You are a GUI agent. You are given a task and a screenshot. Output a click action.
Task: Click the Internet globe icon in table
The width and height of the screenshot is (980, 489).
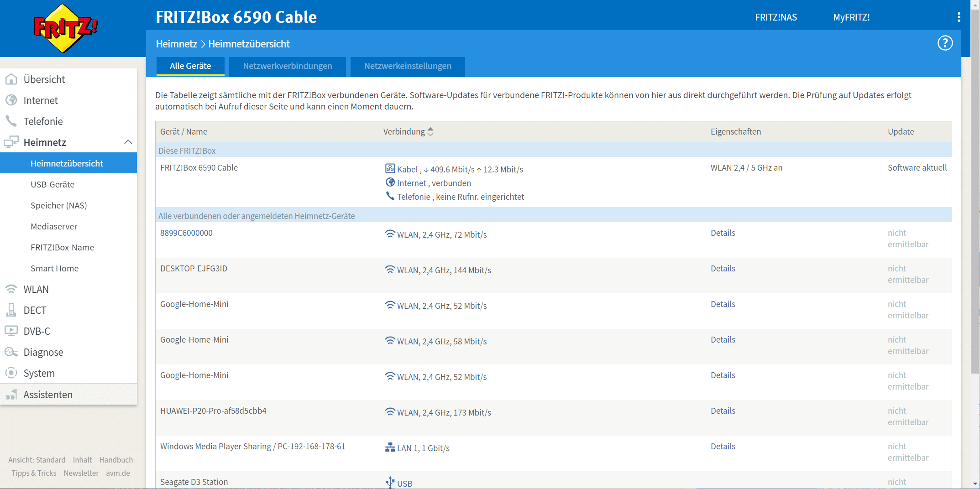pyautogui.click(x=390, y=182)
